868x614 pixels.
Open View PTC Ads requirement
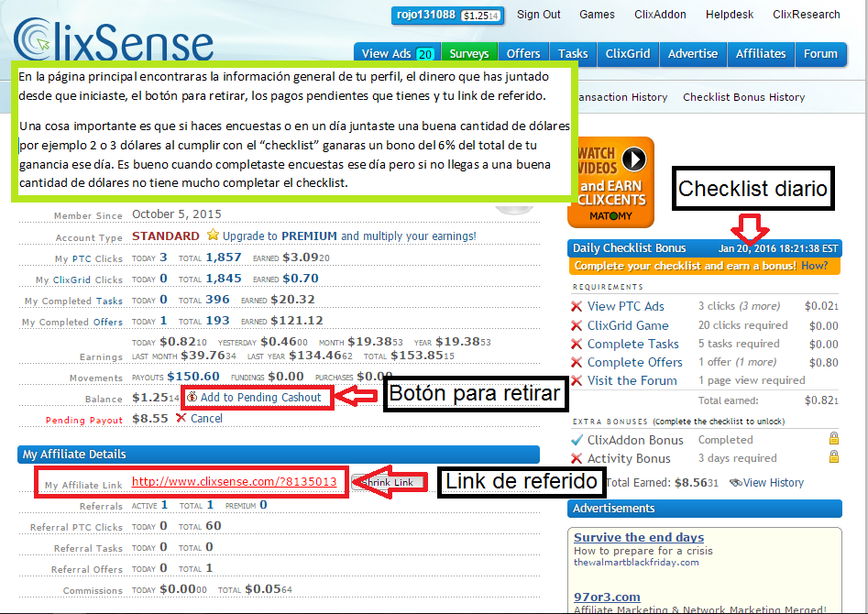click(x=625, y=306)
